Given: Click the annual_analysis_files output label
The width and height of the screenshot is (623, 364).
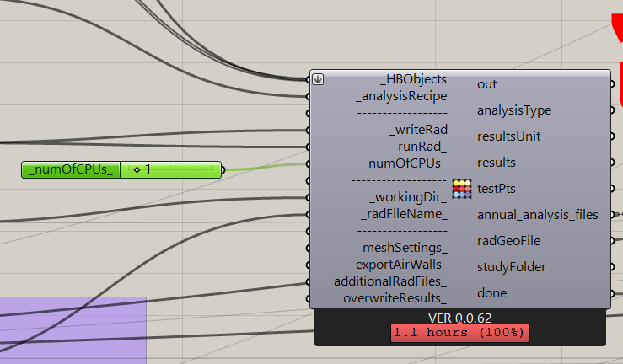Looking at the screenshot, I should pos(538,215).
